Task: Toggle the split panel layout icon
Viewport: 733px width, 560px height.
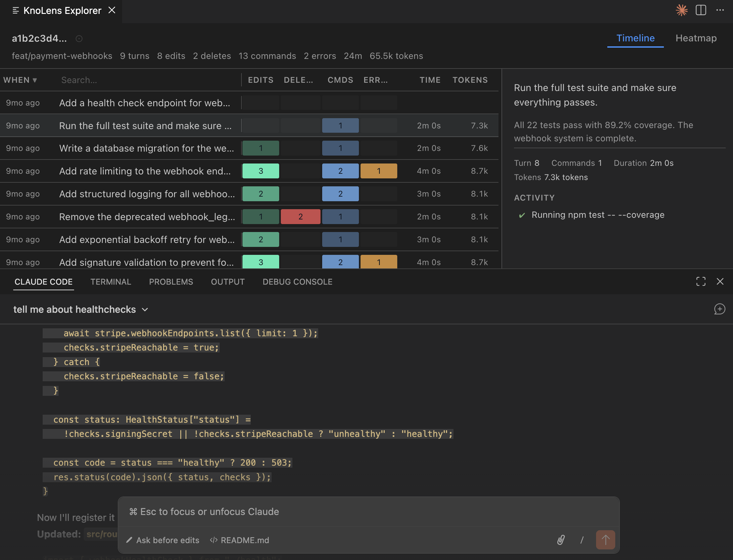Action: [701, 10]
